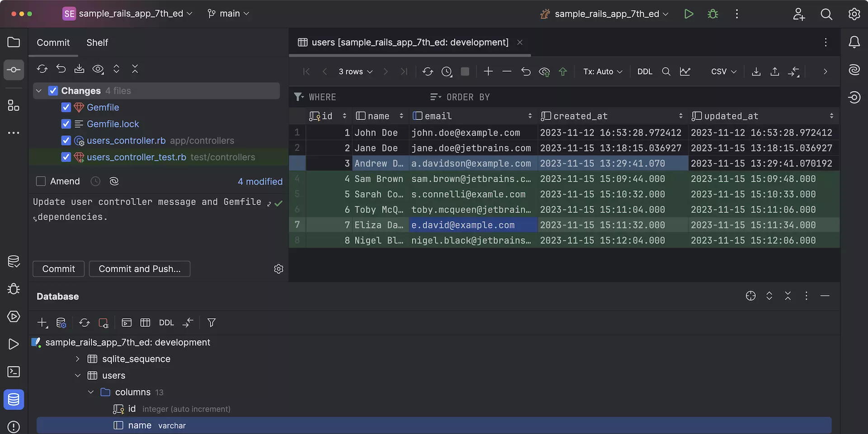Click the Submit changes green arrow

click(x=563, y=71)
